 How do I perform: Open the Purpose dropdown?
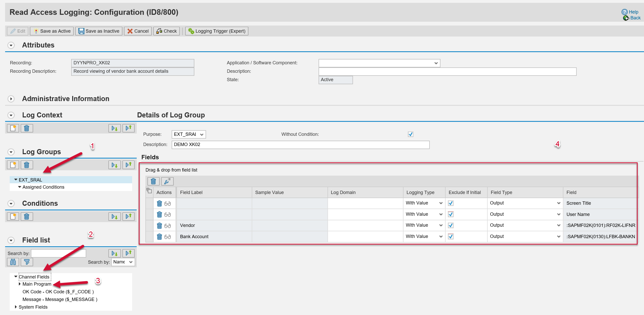coord(201,135)
